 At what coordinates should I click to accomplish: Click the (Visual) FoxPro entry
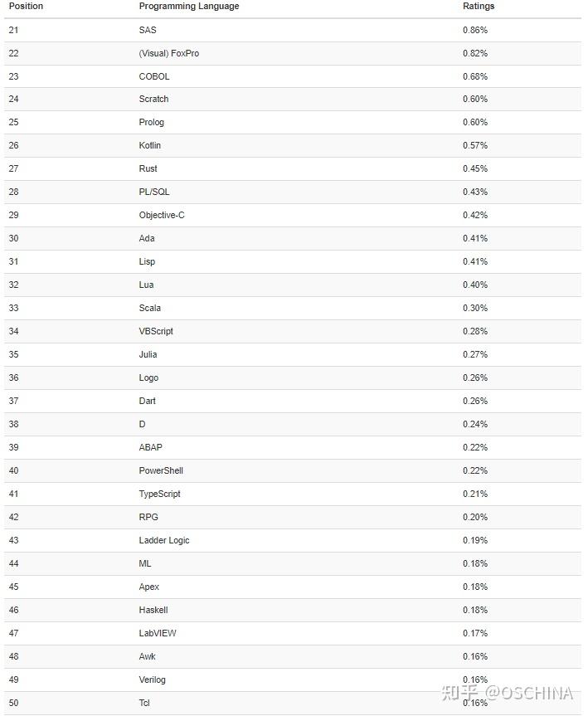(169, 53)
